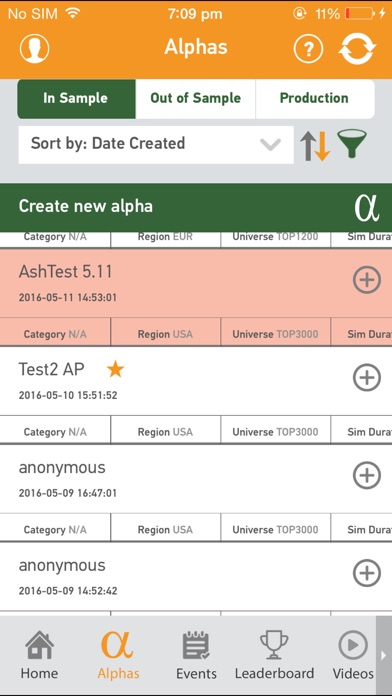Tap Create new alpha
This screenshot has height=696, width=392.
tap(196, 207)
